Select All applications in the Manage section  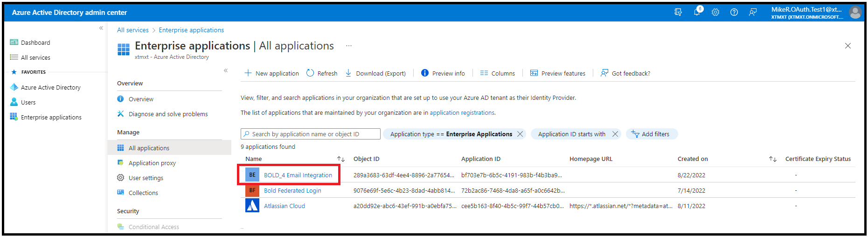click(169, 148)
